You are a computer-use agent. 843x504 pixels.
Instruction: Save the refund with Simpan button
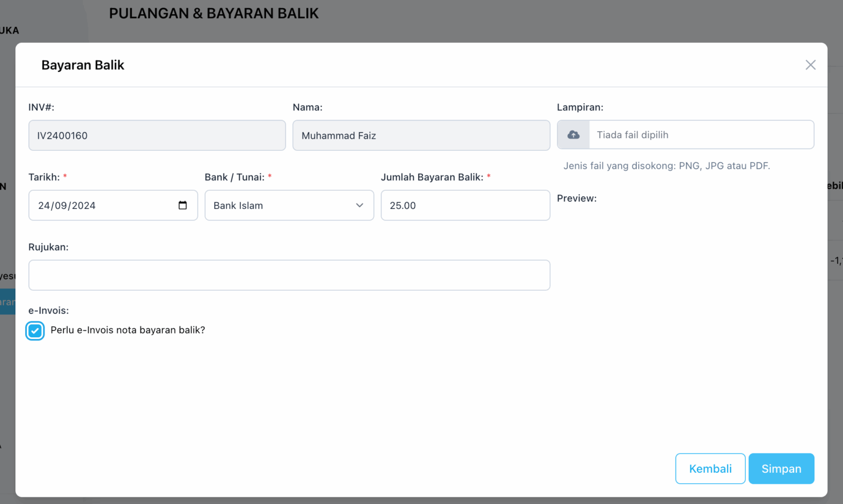(781, 468)
